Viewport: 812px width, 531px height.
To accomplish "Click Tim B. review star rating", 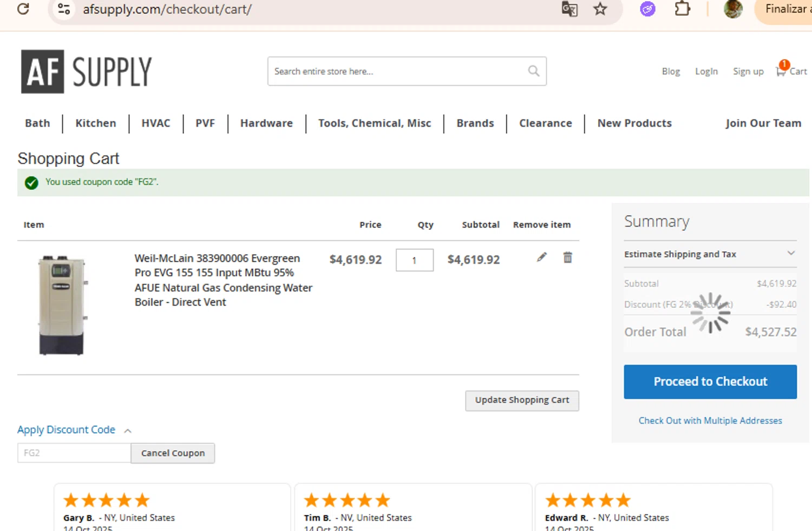I will (x=347, y=500).
